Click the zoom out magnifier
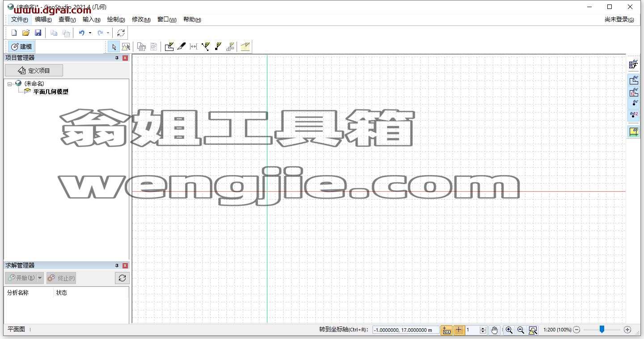 pos(521,330)
